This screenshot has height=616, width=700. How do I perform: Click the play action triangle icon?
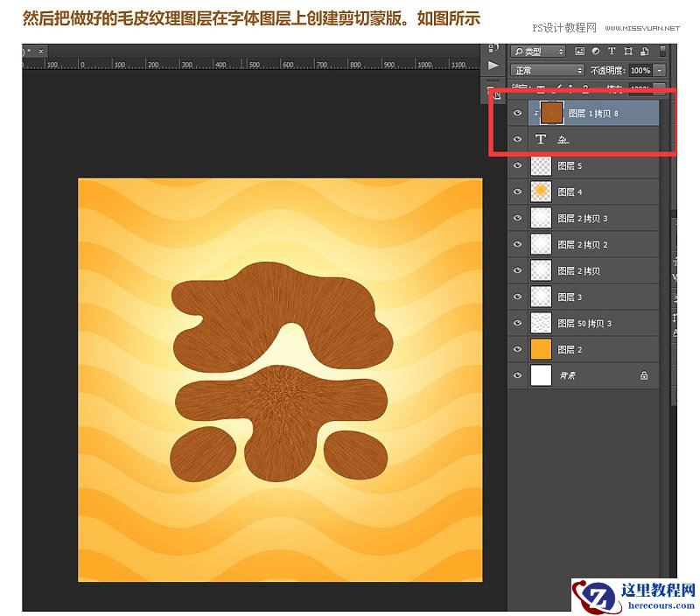click(x=493, y=66)
